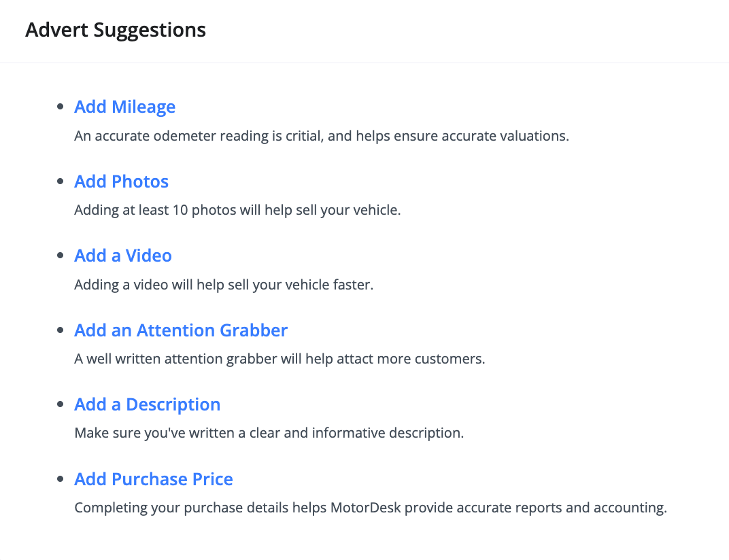Viewport: 729px width, 560px height.
Task: Follow the Add a Video link
Action: coord(123,256)
